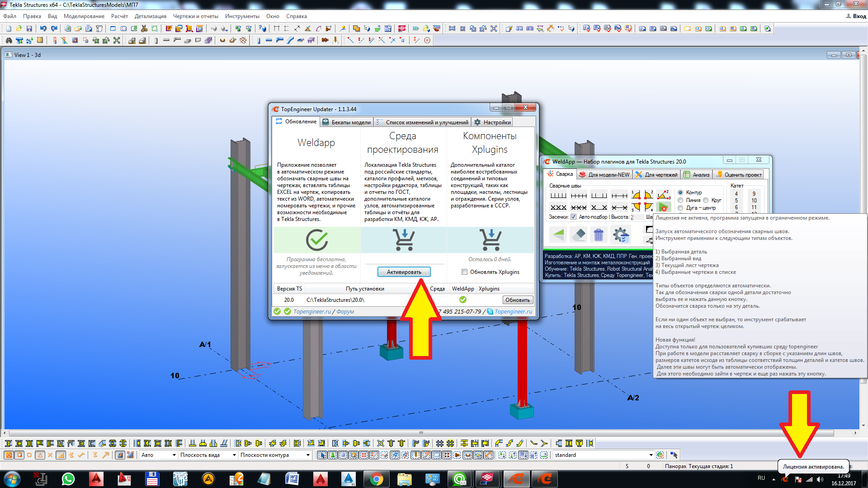Click the Undo arrow in toolbar
Viewport: 868px width, 488px height.
(43, 28)
